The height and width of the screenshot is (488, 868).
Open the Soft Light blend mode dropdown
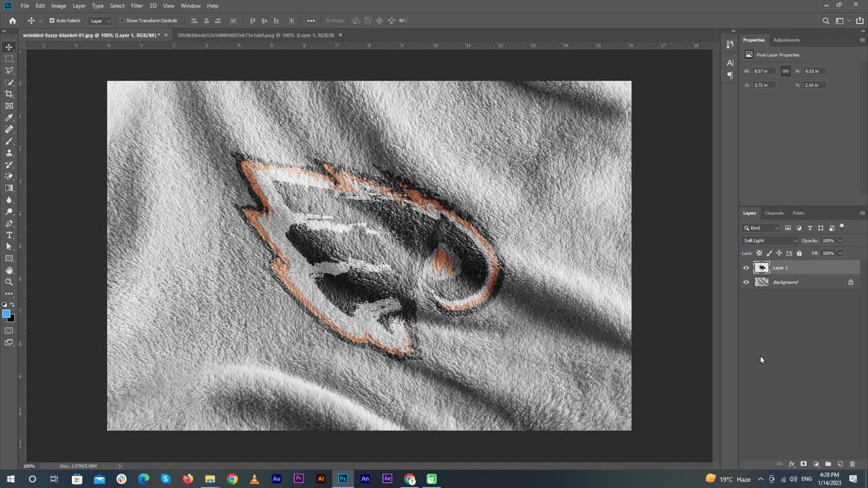(x=770, y=241)
